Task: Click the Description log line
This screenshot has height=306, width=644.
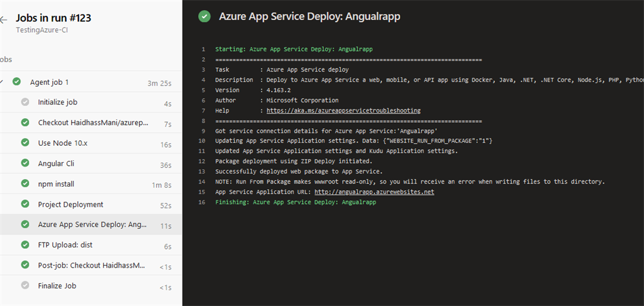Action: click(x=430, y=80)
